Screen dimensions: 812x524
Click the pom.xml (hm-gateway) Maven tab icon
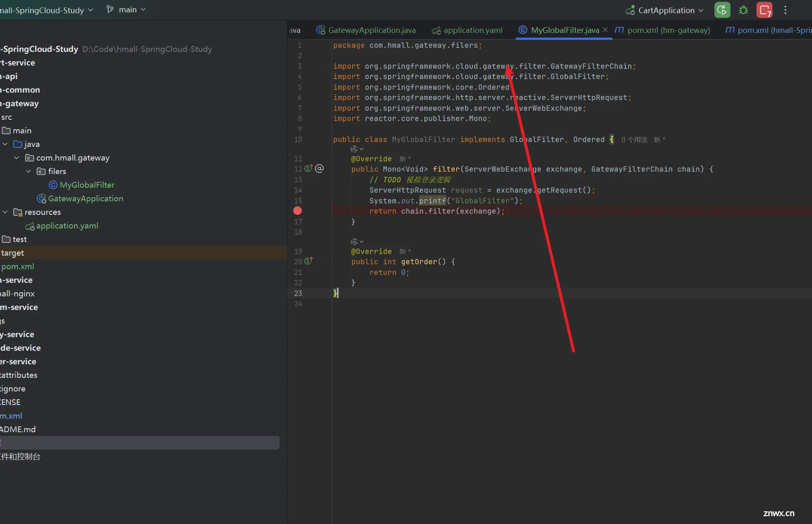(619, 30)
